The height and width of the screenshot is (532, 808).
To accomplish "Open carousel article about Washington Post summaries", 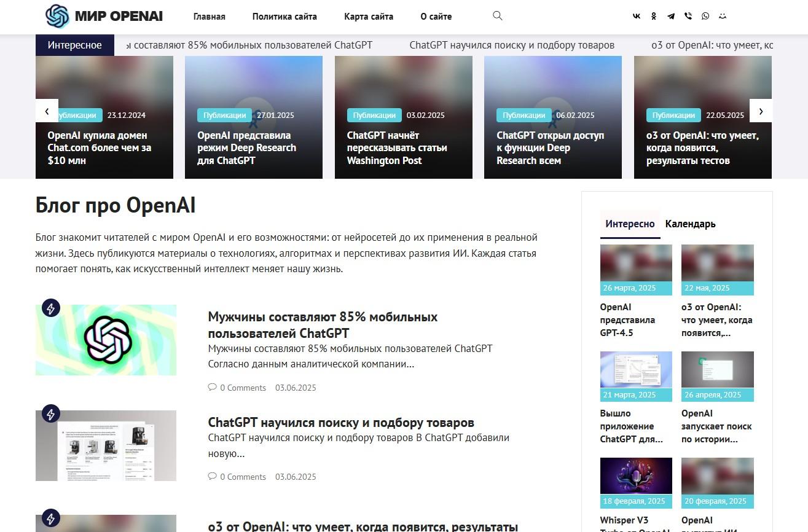I will 397,148.
